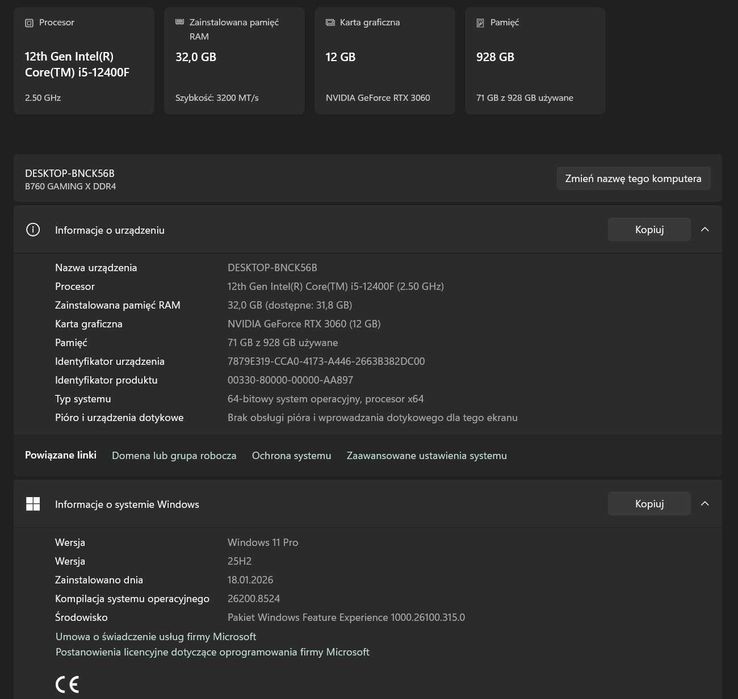
Task: Click the 71 GB z 928 GB używane row value
Action: [x=283, y=343]
